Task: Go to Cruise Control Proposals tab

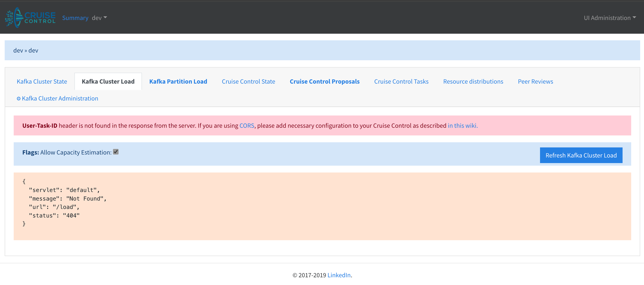Action: point(324,81)
